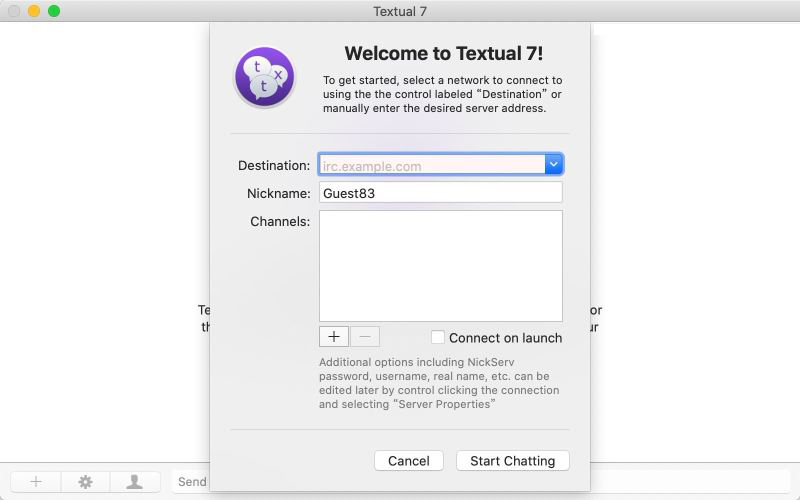Click the user silhouette icon in bottom toolbar
Image resolution: width=800 pixels, height=500 pixels.
(x=135, y=482)
